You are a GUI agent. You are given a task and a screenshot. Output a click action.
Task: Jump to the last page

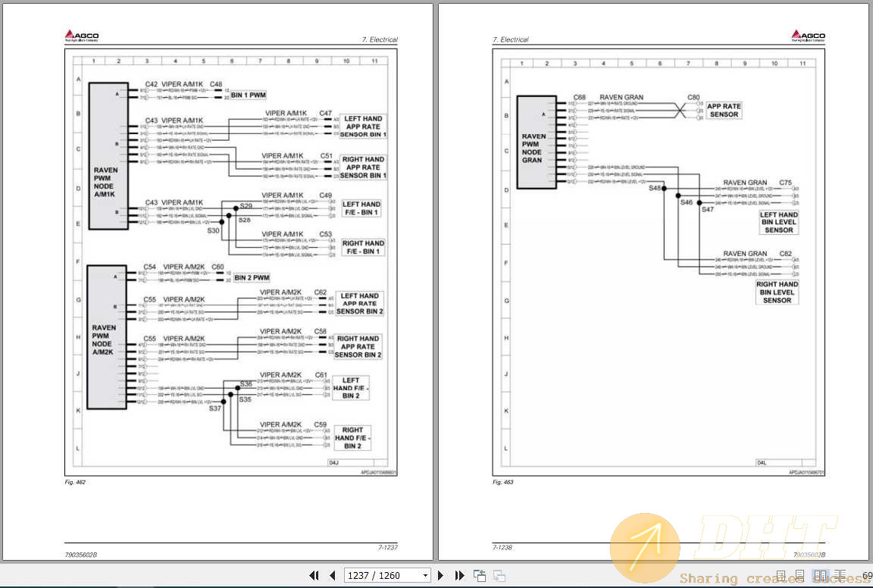coord(459,575)
